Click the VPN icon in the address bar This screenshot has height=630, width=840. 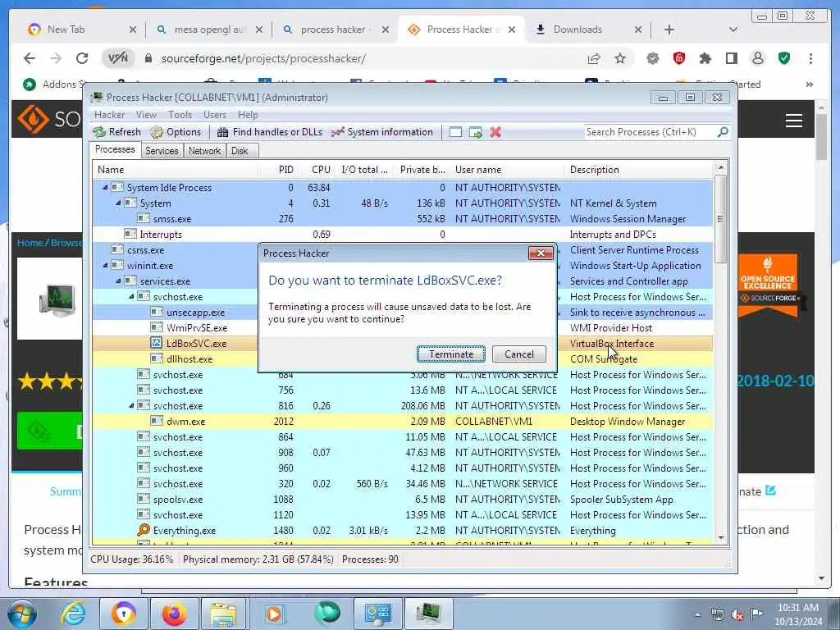pyautogui.click(x=118, y=58)
